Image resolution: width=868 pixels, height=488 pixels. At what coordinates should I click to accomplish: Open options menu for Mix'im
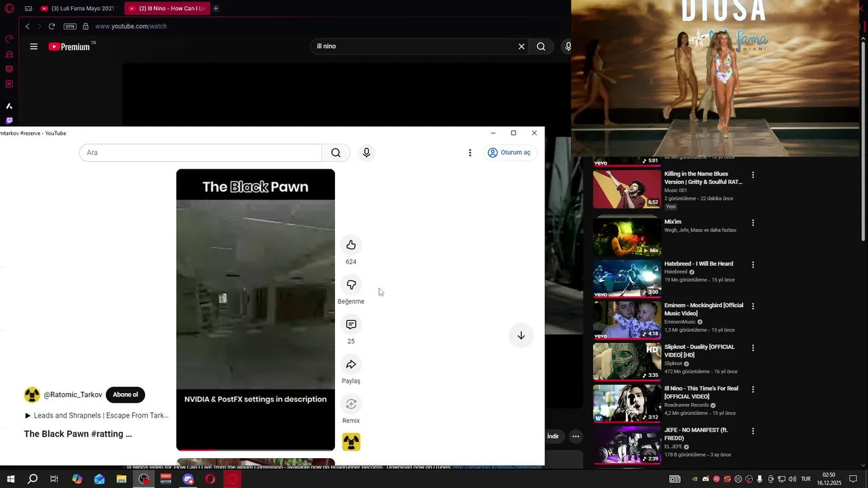point(753,222)
